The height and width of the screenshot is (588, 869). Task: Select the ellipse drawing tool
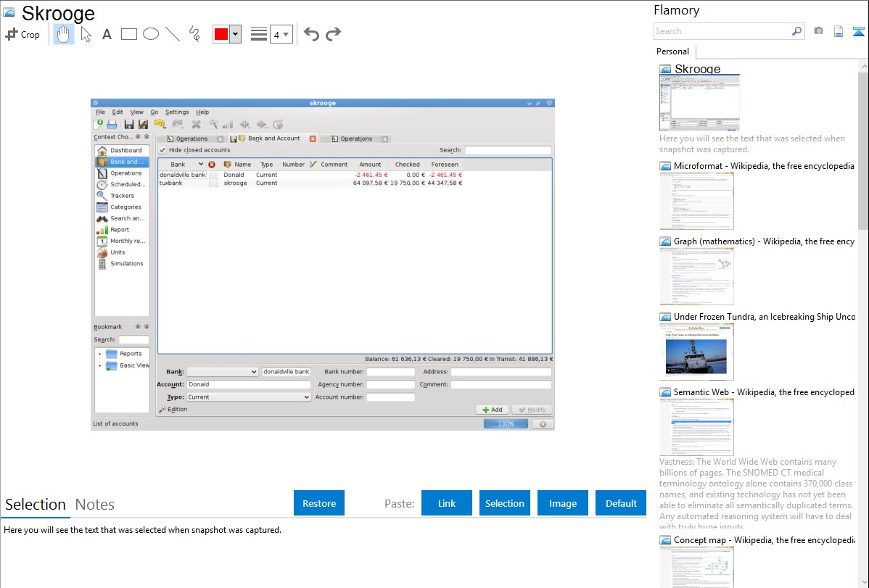click(151, 34)
